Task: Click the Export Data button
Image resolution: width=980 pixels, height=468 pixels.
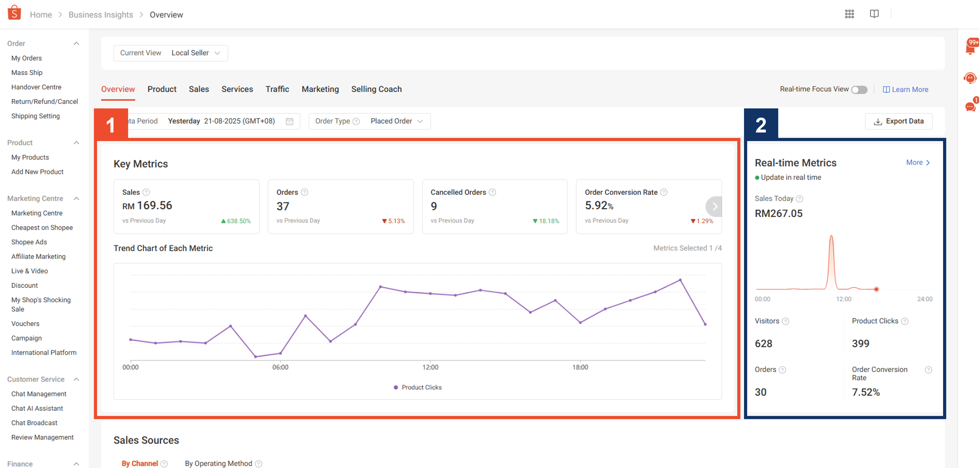Action: point(898,121)
